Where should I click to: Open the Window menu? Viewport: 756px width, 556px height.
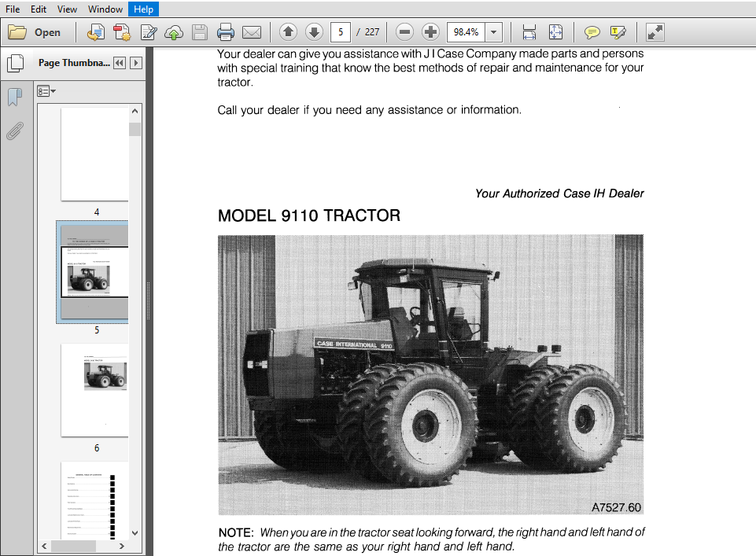pos(105,9)
